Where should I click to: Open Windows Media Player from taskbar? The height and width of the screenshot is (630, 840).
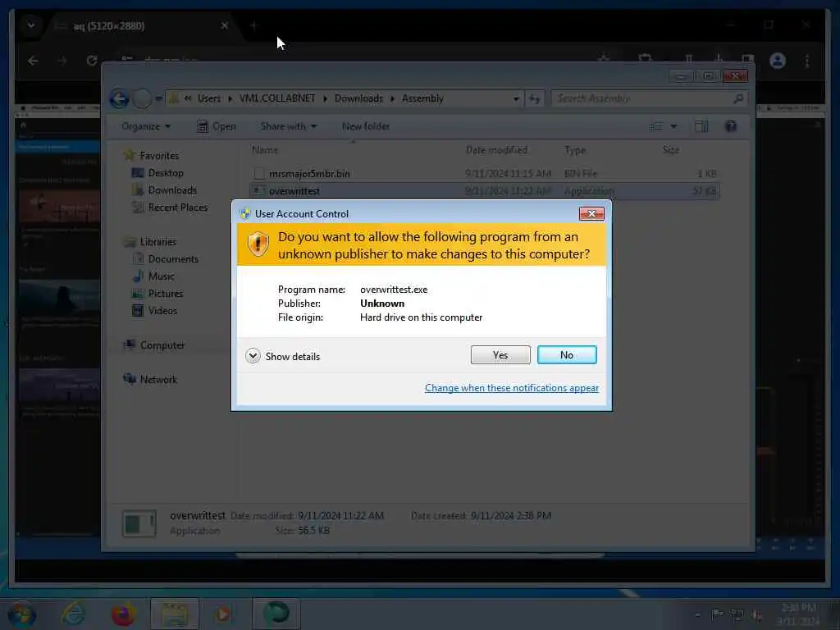pyautogui.click(x=223, y=614)
